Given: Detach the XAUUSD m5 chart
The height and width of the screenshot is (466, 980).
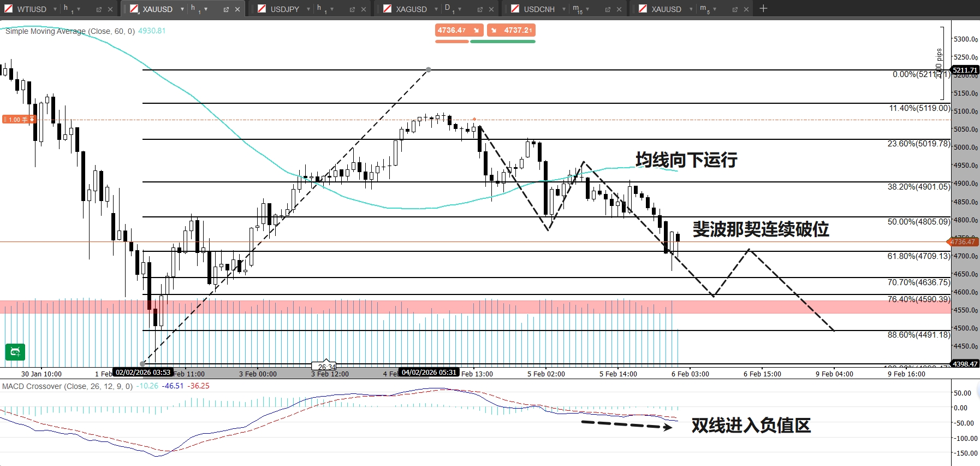Looking at the screenshot, I should [735, 9].
